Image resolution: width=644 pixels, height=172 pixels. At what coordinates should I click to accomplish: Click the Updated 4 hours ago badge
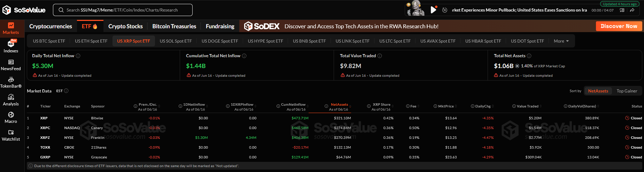point(619,4)
